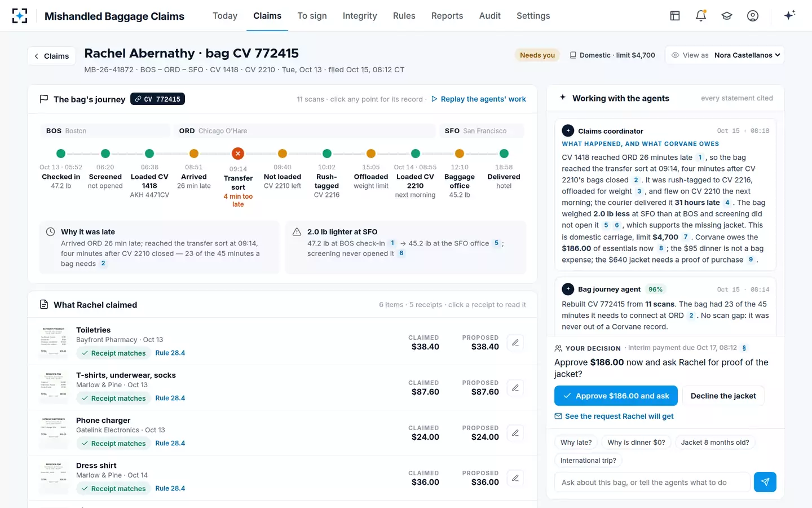Select the Baggage office scan point
Screen dimensions: 812x508
[460, 154]
